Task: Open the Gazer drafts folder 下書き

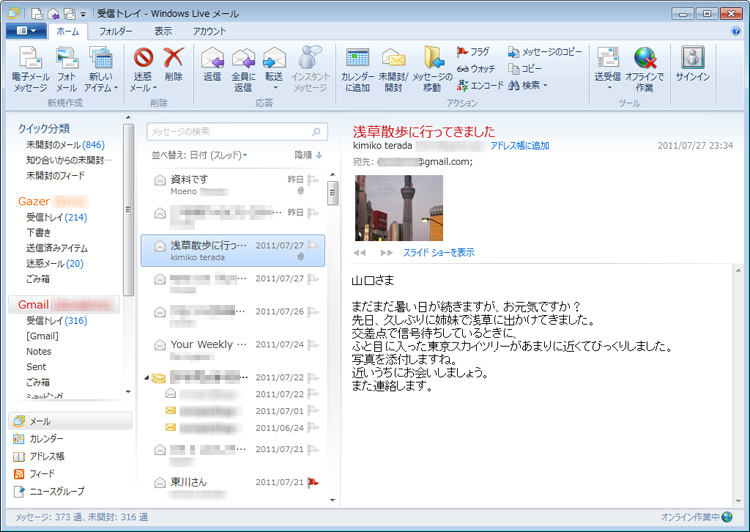Action: tap(38, 233)
